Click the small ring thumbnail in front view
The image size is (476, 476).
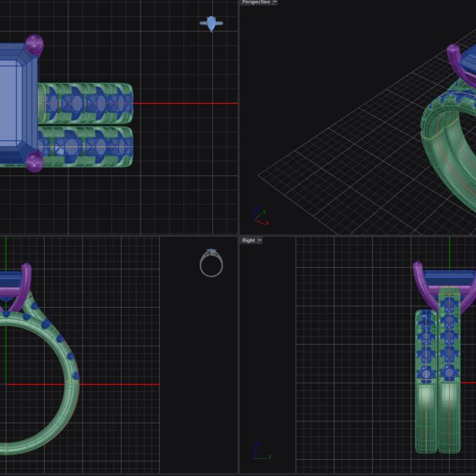tap(211, 264)
